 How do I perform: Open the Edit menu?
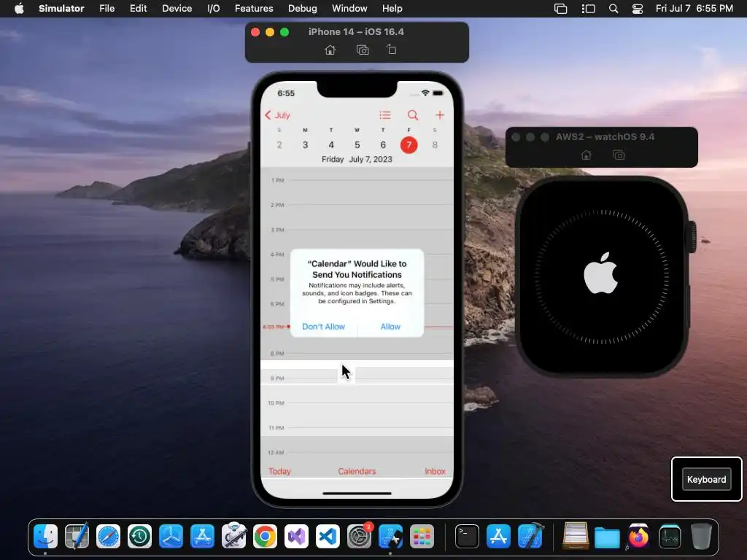pyautogui.click(x=138, y=9)
